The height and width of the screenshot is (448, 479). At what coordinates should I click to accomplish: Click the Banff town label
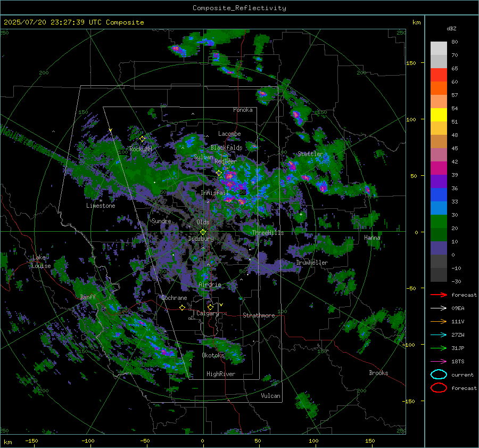[88, 297]
